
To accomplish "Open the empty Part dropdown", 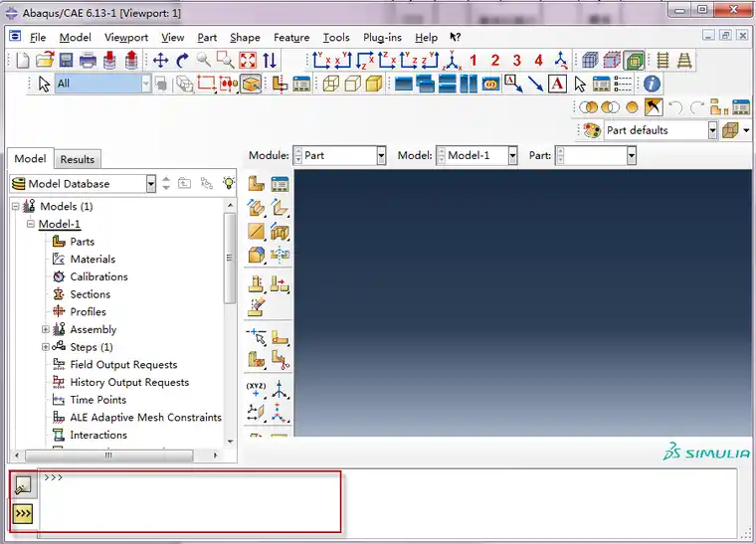I will tap(596, 155).
